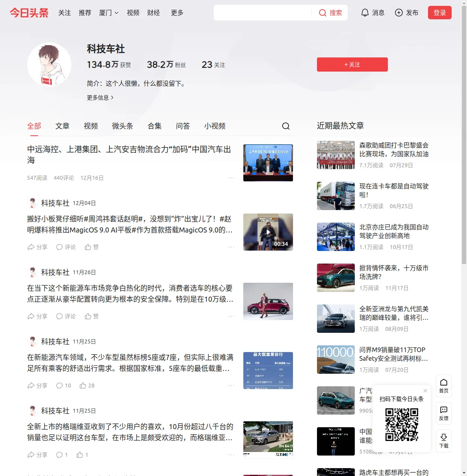Screen dimensions: 467x476
Task: Share the 格瑞维亚 post
Action: (37, 455)
